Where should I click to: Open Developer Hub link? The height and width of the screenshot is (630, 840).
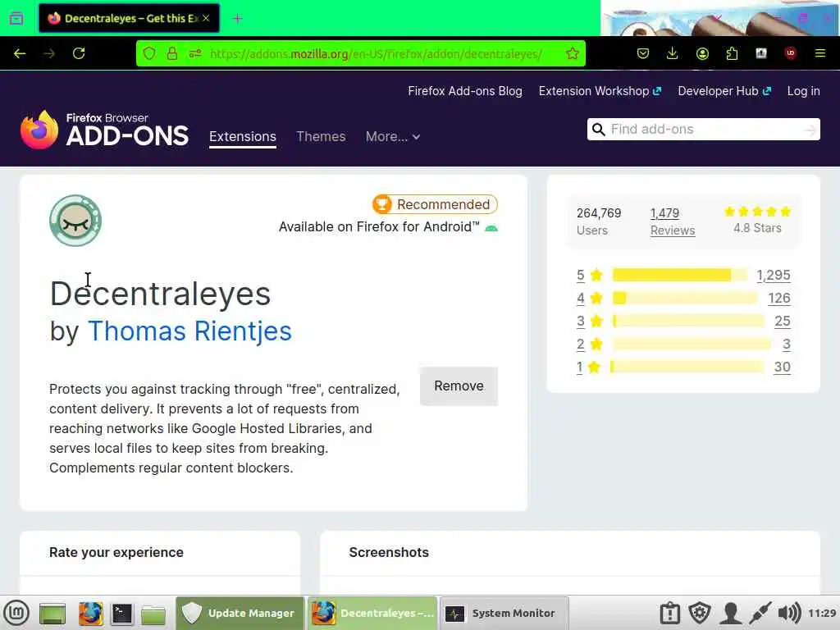pyautogui.click(x=724, y=91)
